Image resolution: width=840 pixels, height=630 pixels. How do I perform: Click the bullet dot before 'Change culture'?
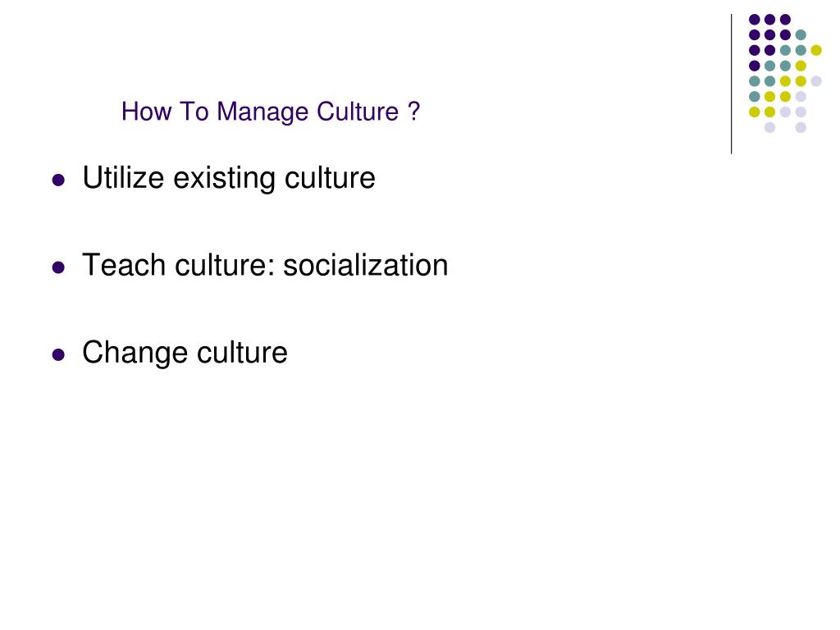(x=58, y=354)
